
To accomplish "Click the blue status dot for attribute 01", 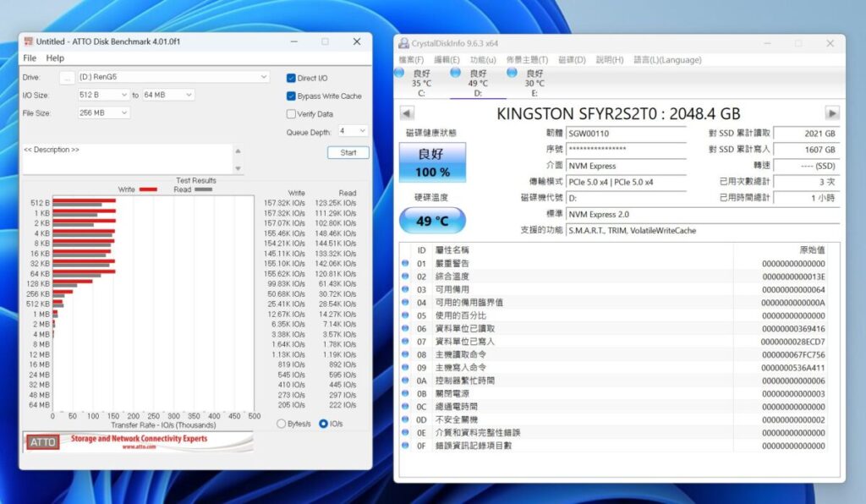I will click(x=405, y=263).
